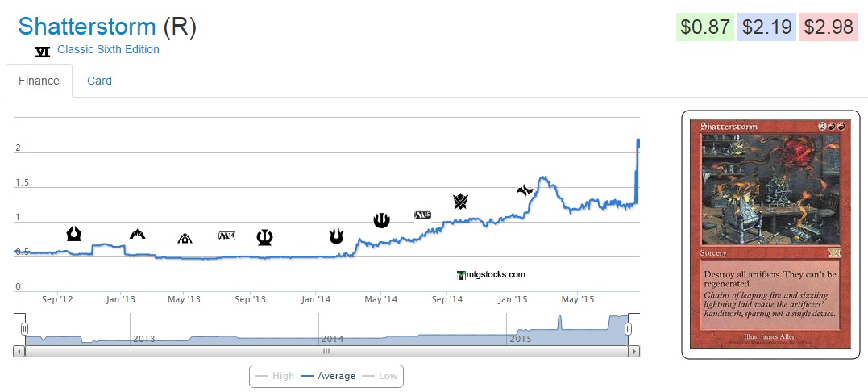Click the Sixth Edition VI set icon

(x=43, y=51)
